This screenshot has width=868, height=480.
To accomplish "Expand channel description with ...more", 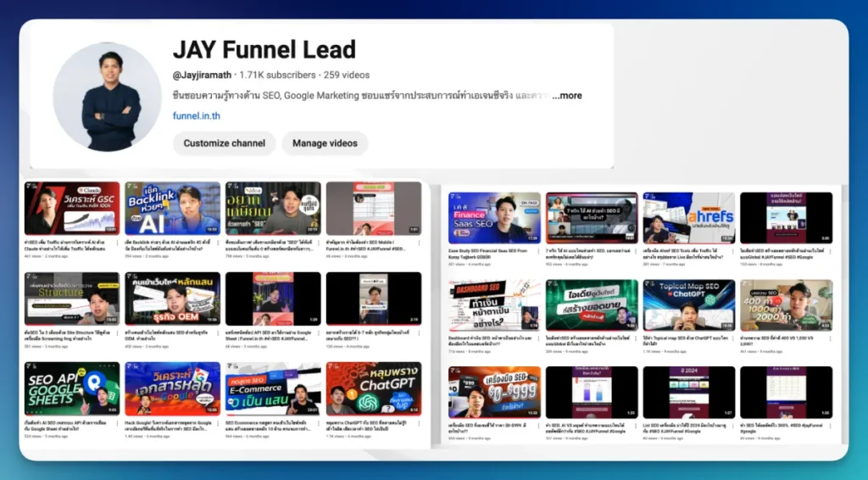I will (567, 95).
